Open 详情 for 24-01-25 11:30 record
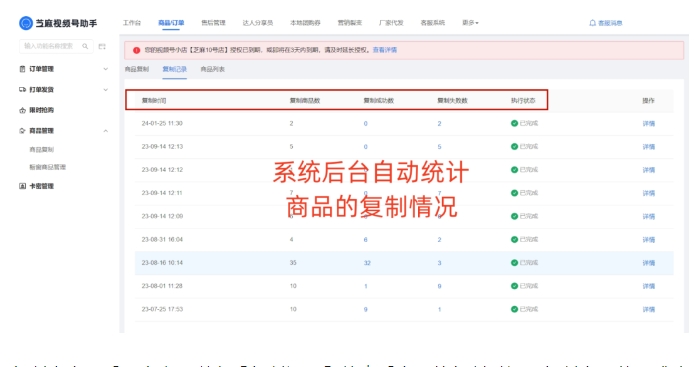 coord(648,124)
